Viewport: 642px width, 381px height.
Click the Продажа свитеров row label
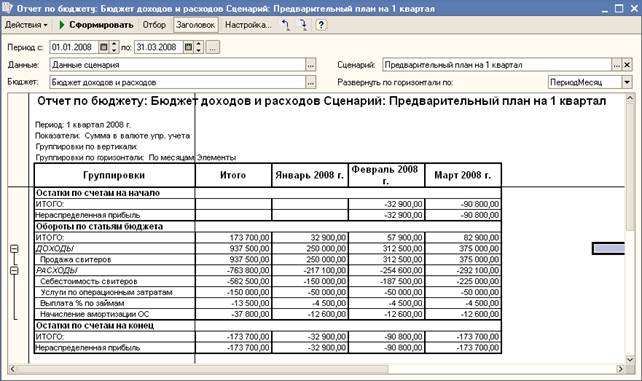pyautogui.click(x=75, y=259)
